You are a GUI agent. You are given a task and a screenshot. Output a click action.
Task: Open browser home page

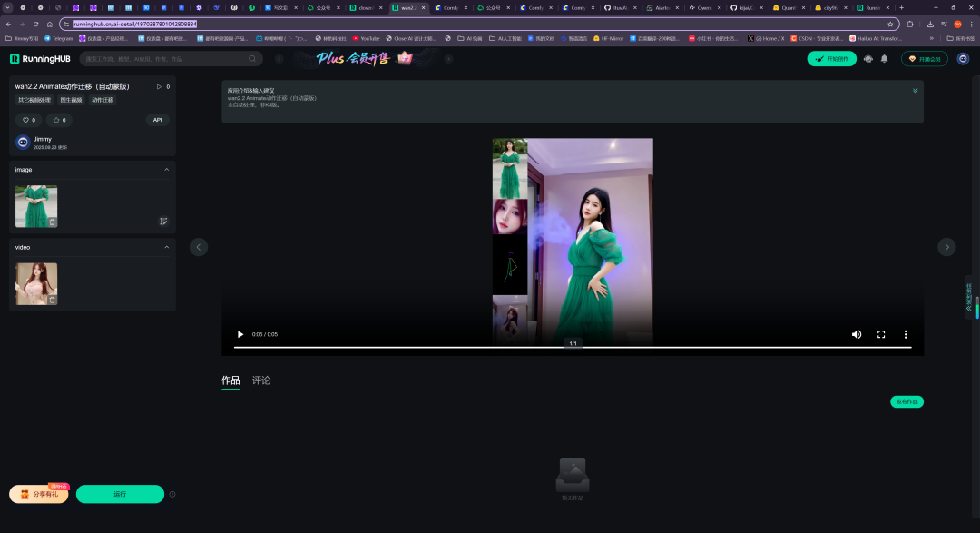[49, 24]
